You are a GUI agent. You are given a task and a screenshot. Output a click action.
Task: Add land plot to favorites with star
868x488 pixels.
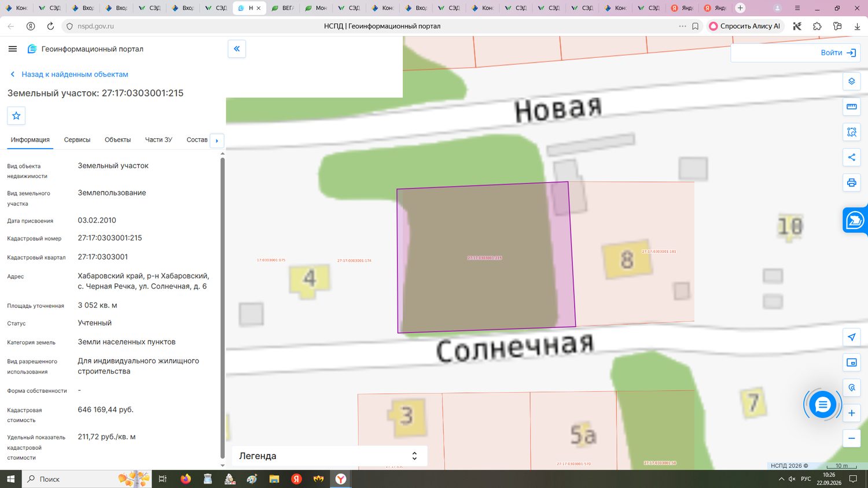(16, 116)
